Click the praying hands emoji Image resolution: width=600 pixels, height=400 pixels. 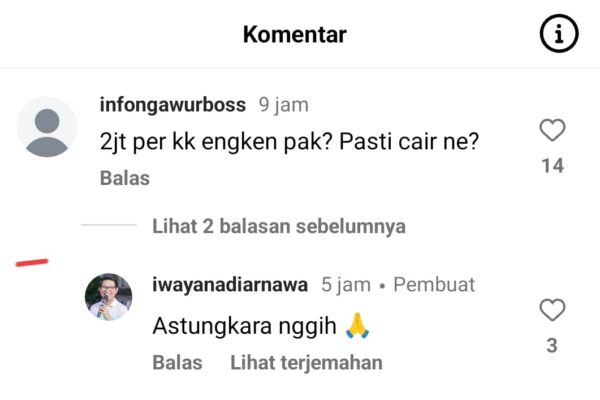click(x=357, y=325)
